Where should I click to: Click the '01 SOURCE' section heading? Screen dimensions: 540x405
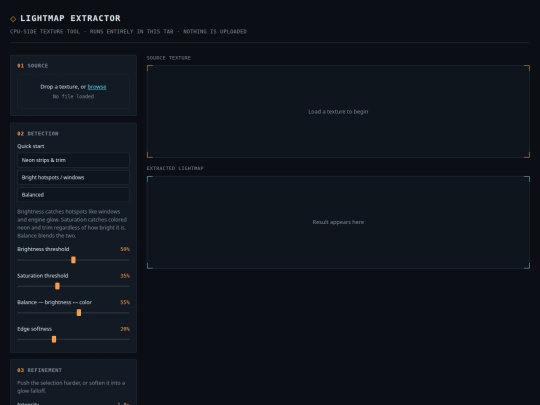[x=33, y=65]
